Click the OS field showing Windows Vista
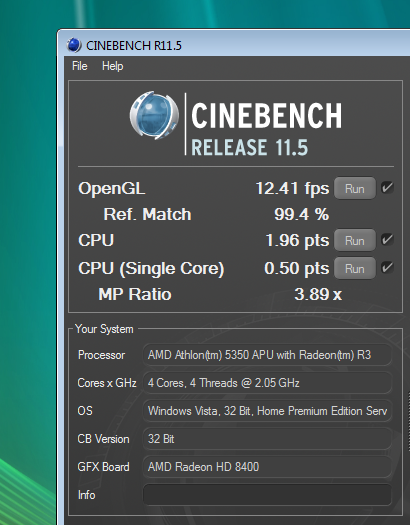Screen dimensions: 410x525 click(267, 411)
